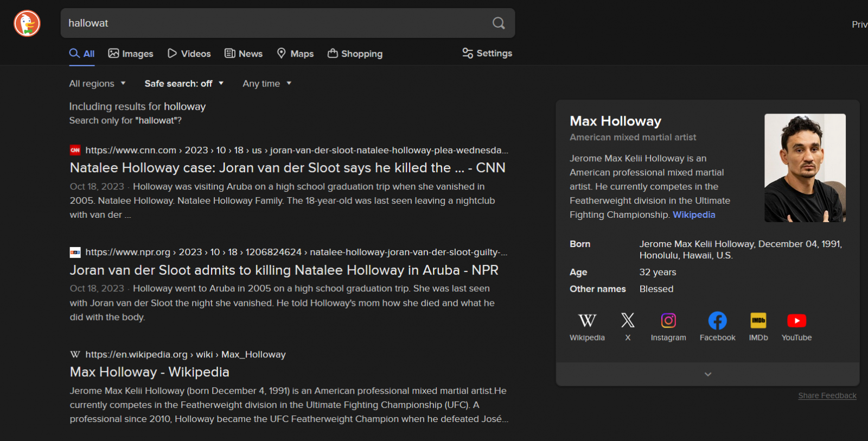Open Max Holloway - Wikipedia result title
Image resolution: width=868 pixels, height=441 pixels.
(x=150, y=372)
